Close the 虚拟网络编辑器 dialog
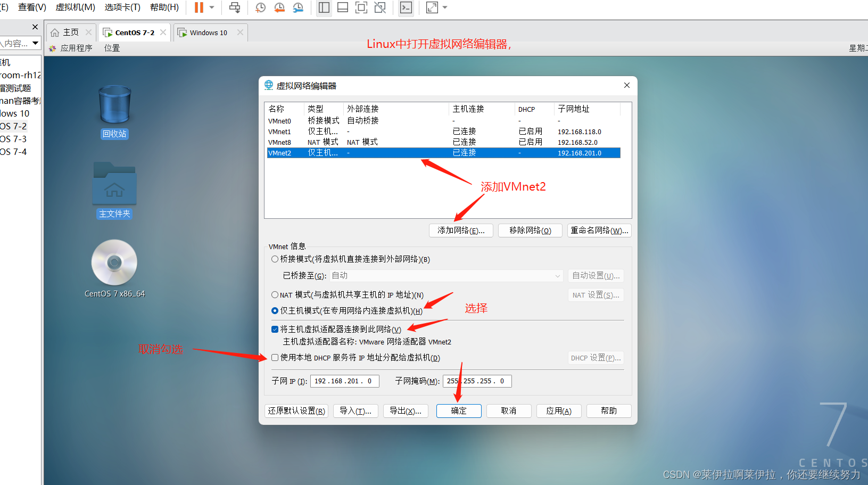 tap(627, 85)
